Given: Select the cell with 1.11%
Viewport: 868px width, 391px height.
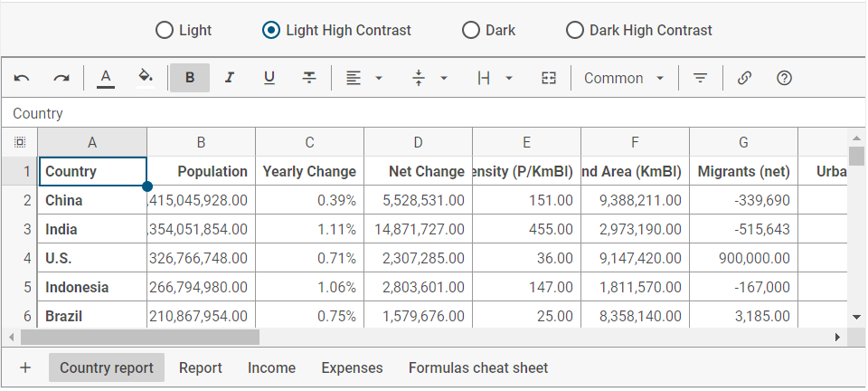Looking at the screenshot, I should point(309,229).
